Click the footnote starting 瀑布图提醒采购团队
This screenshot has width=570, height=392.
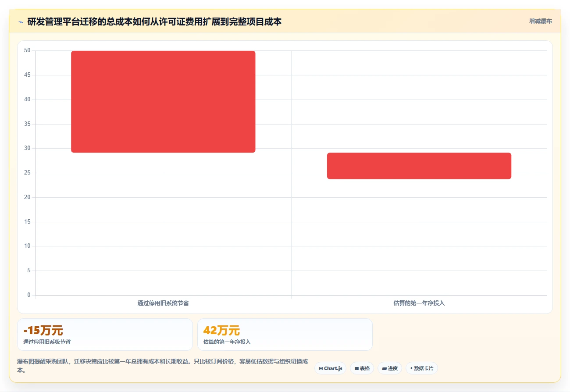162,366
